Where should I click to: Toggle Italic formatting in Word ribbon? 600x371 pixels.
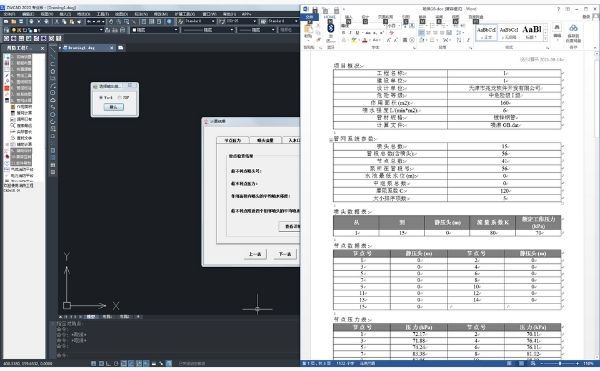350,33
